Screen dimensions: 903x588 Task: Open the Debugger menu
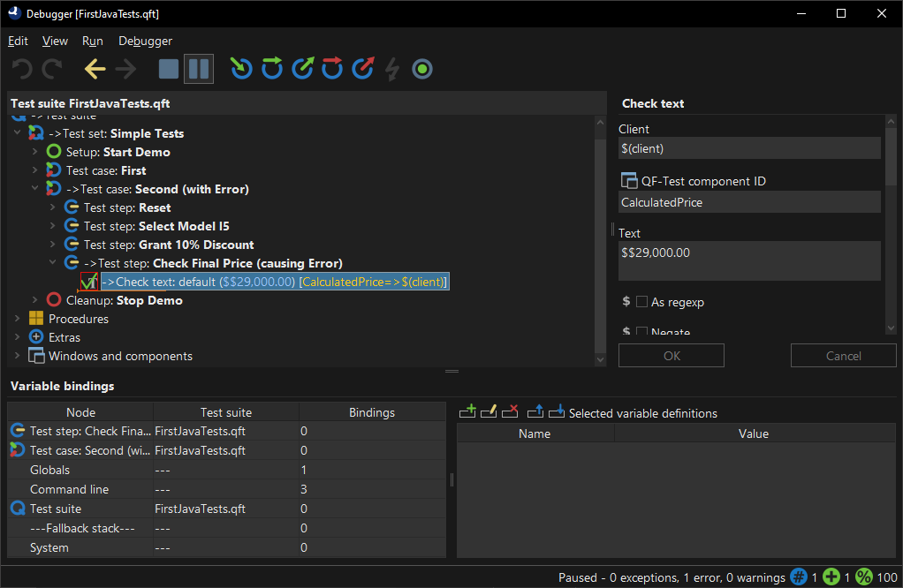[x=145, y=41]
